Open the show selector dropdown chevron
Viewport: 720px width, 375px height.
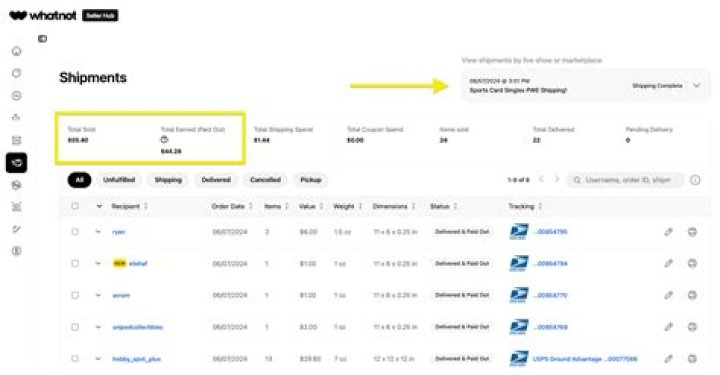(697, 85)
